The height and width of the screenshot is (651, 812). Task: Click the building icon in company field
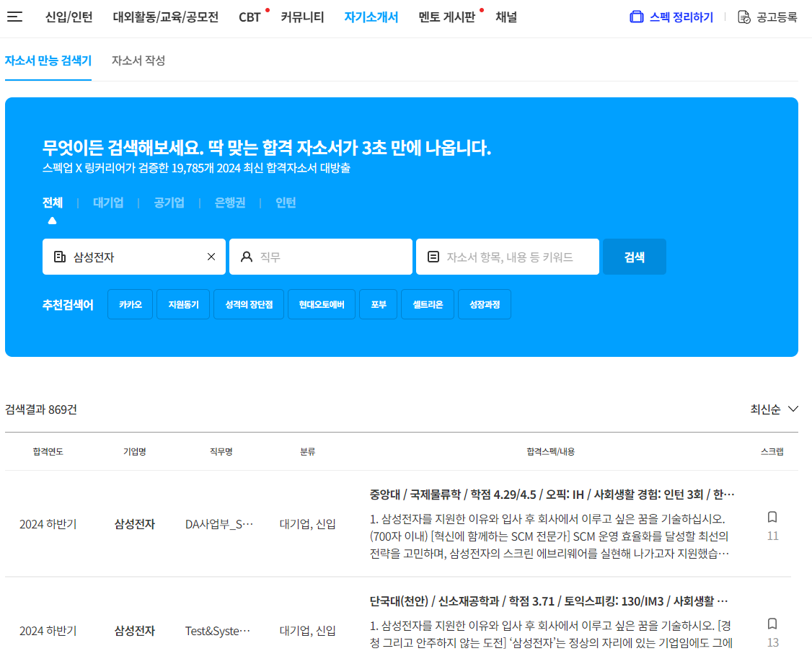tap(60, 257)
